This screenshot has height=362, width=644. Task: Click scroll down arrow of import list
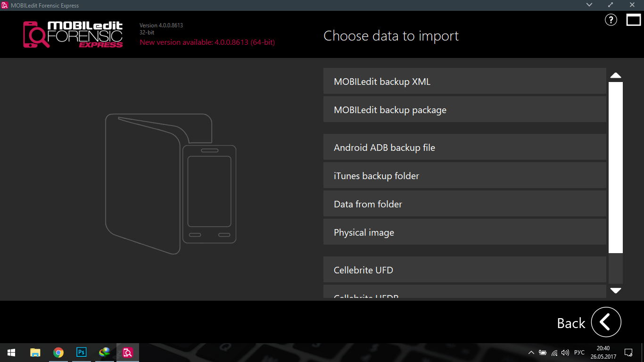point(616,291)
